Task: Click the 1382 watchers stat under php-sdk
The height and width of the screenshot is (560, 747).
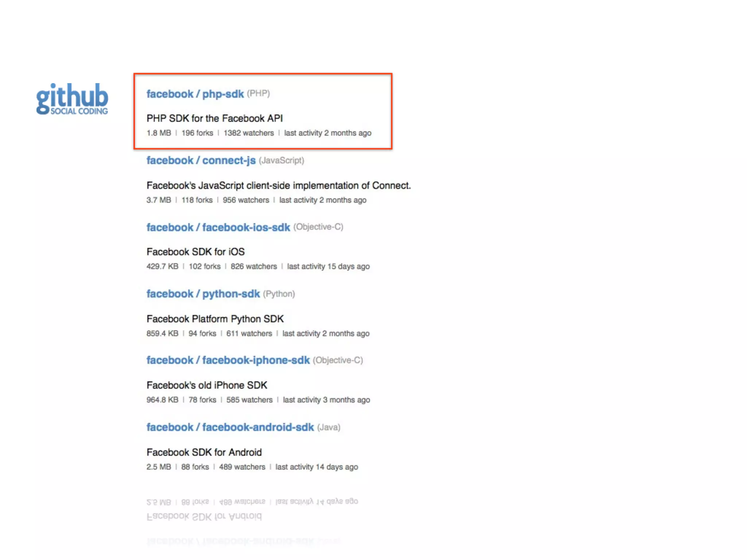Action: click(248, 133)
